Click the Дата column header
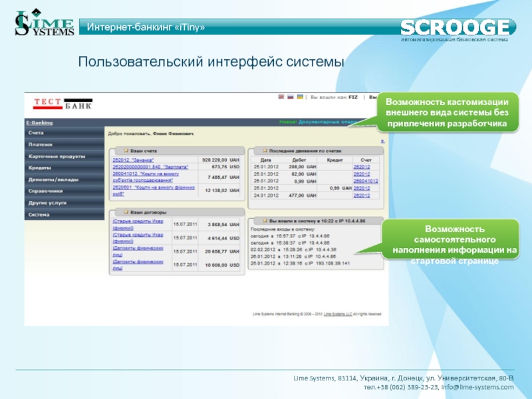Screen dimensions: 532x399 point(265,160)
